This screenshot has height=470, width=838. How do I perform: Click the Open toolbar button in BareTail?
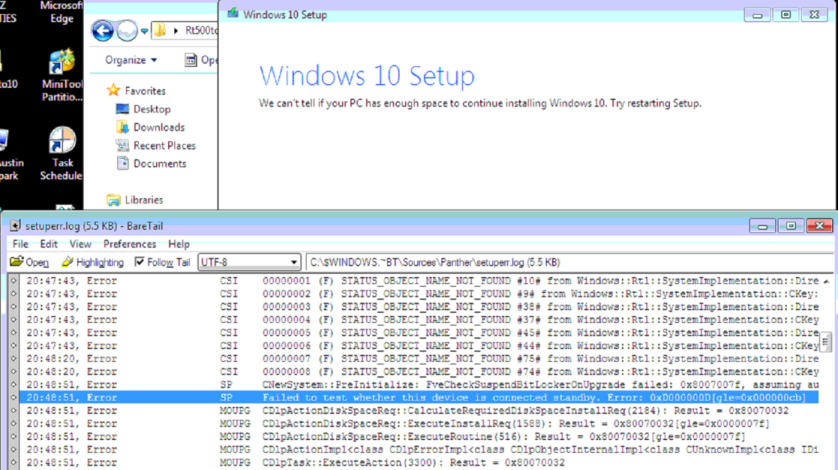point(29,262)
